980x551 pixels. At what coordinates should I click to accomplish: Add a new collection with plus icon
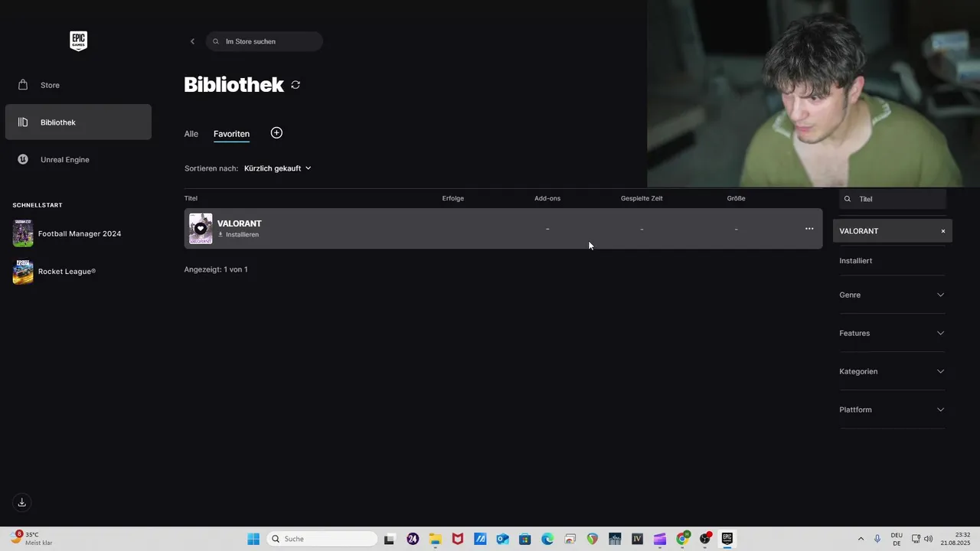(276, 133)
